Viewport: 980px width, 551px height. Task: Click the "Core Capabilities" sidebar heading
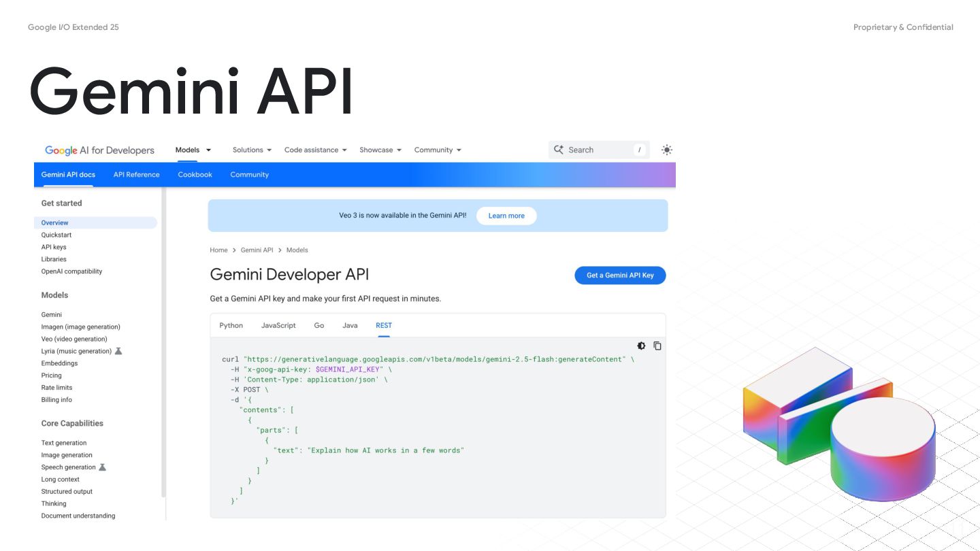pyautogui.click(x=72, y=423)
